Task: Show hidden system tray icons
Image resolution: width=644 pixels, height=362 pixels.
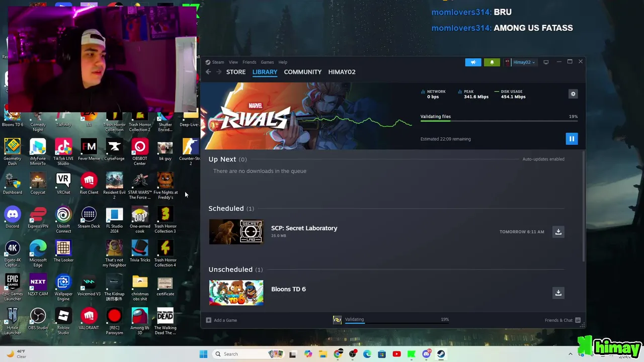Action: click(570, 354)
